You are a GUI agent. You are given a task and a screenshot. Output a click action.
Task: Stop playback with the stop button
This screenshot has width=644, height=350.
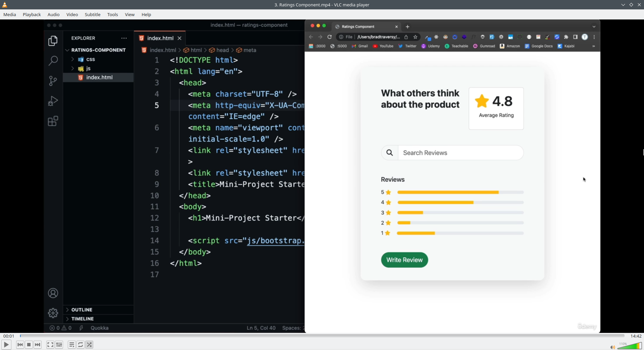point(29,345)
